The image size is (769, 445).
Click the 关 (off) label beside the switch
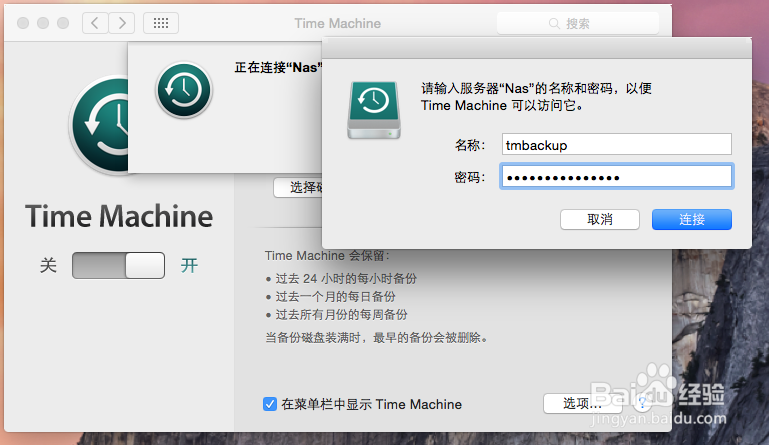pyautogui.click(x=48, y=265)
